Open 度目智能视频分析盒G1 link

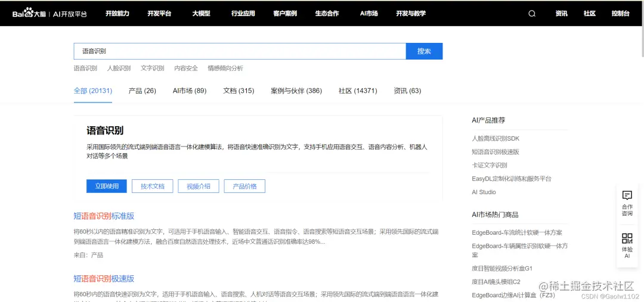point(502,269)
